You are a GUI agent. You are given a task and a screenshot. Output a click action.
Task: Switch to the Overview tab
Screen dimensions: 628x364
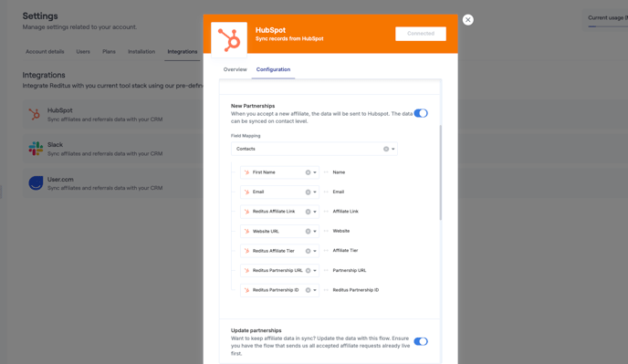pyautogui.click(x=235, y=69)
